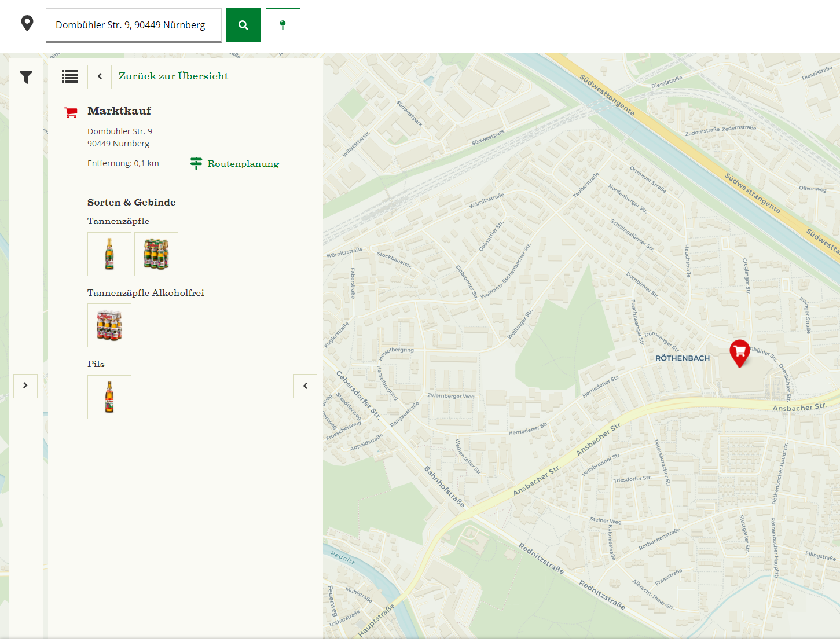Image resolution: width=840 pixels, height=642 pixels.
Task: Click the Sorten & Gebinde heading
Action: [131, 202]
